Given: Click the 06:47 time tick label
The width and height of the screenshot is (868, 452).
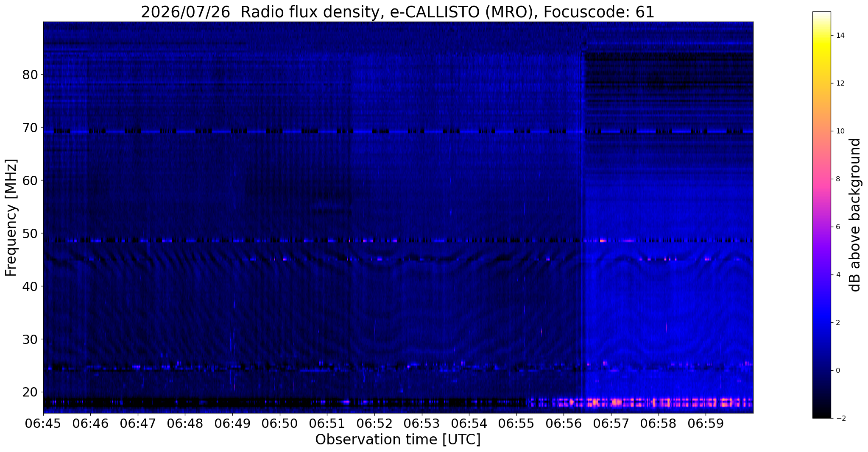Looking at the screenshot, I should (138, 423).
